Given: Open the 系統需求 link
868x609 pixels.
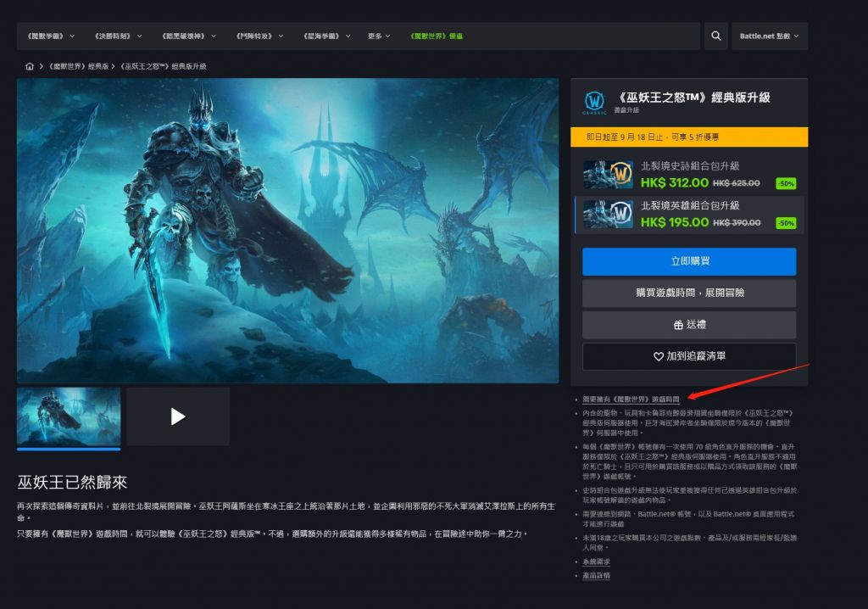Looking at the screenshot, I should pos(596,562).
